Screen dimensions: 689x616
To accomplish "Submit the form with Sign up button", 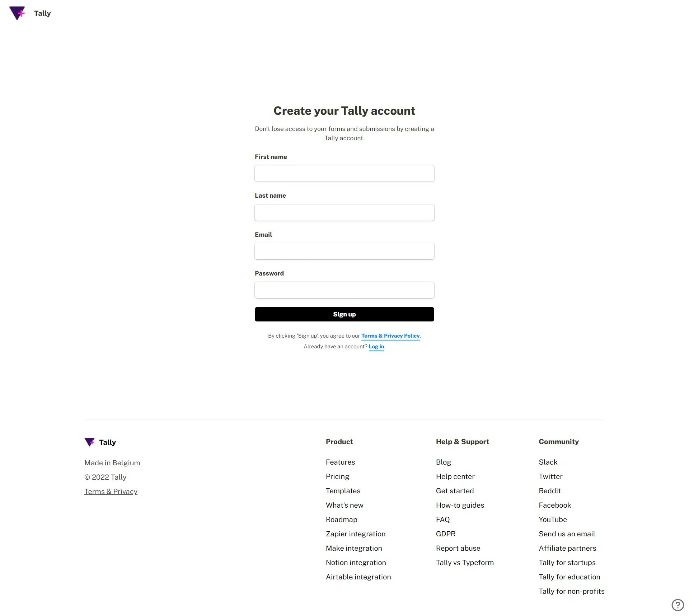I will [344, 314].
